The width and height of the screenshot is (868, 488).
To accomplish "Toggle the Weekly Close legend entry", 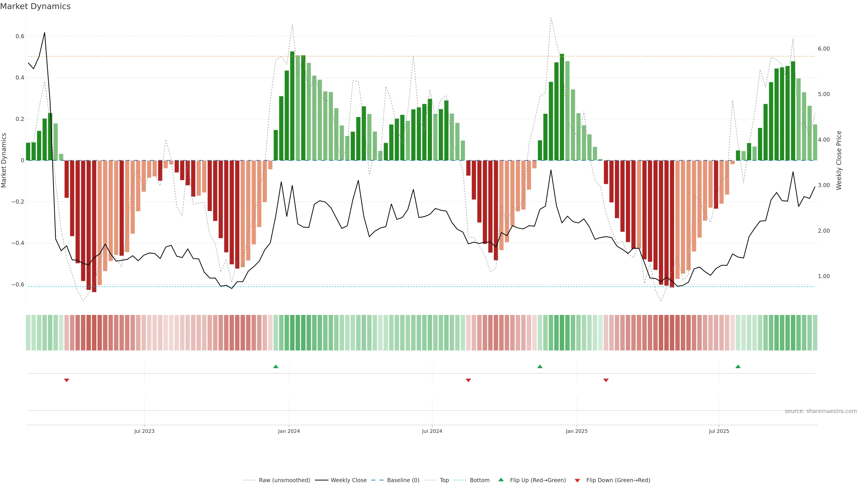I will [348, 480].
